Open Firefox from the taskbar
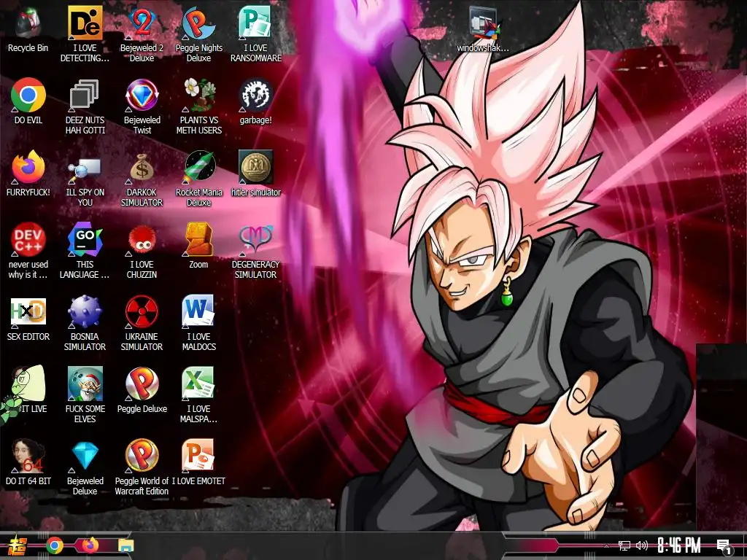 tap(90, 545)
